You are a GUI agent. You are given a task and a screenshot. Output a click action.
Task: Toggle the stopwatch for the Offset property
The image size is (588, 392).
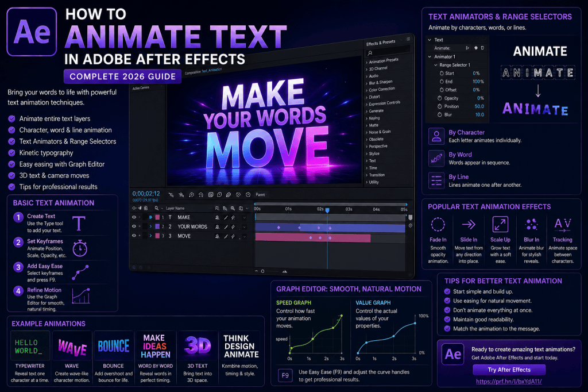tap(442, 90)
